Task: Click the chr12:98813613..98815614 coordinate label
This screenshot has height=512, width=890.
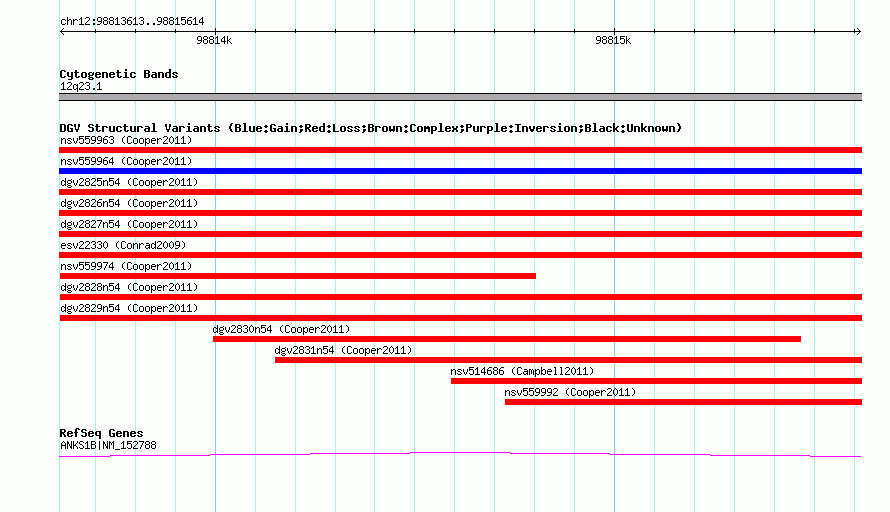Action: point(132,22)
